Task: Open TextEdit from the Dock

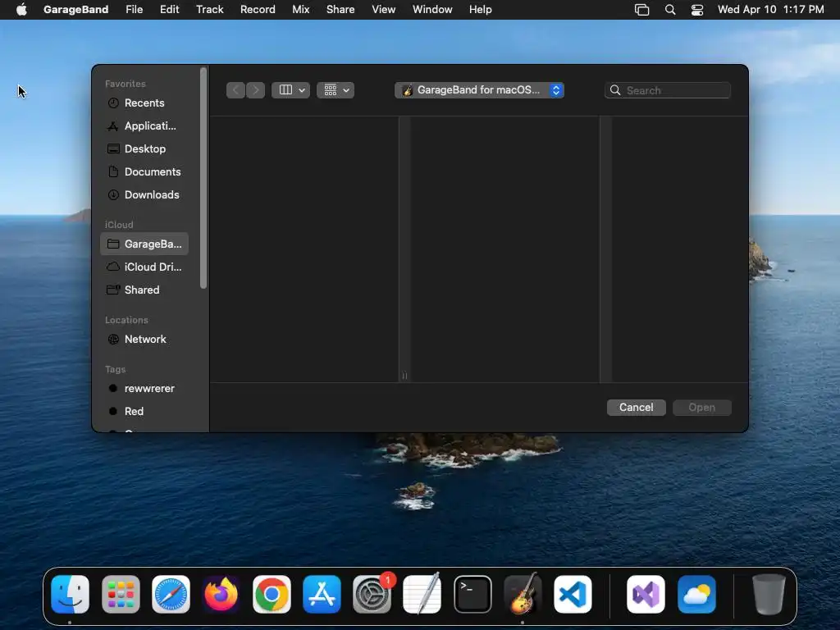Action: 422,594
